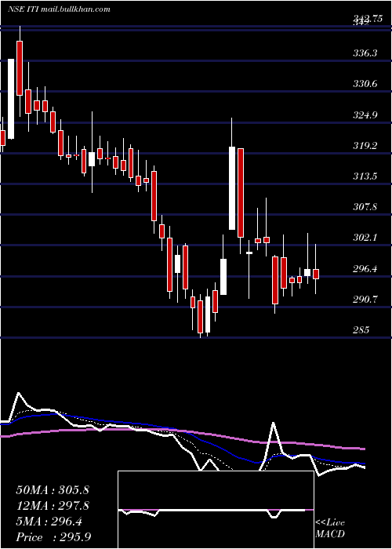Click the 342.75 price label
The height and width of the screenshot is (549, 392).
click(367, 20)
